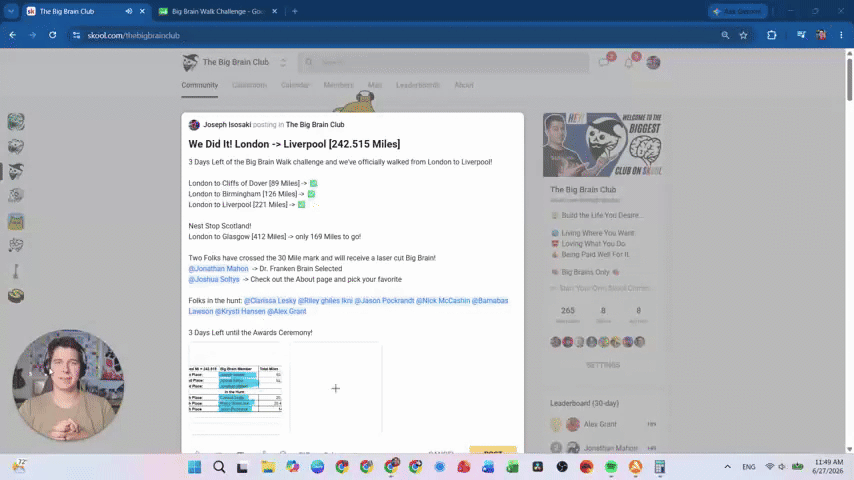Open a new browser tab

coord(295,11)
